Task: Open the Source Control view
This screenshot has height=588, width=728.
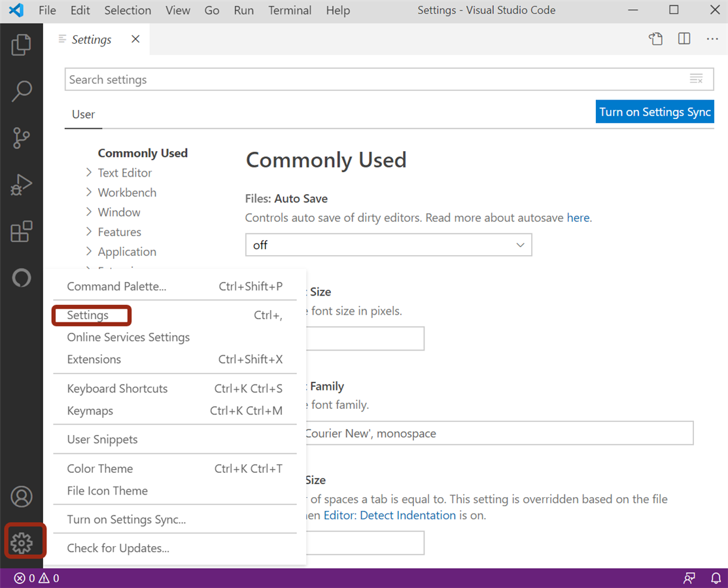Action: (21, 138)
